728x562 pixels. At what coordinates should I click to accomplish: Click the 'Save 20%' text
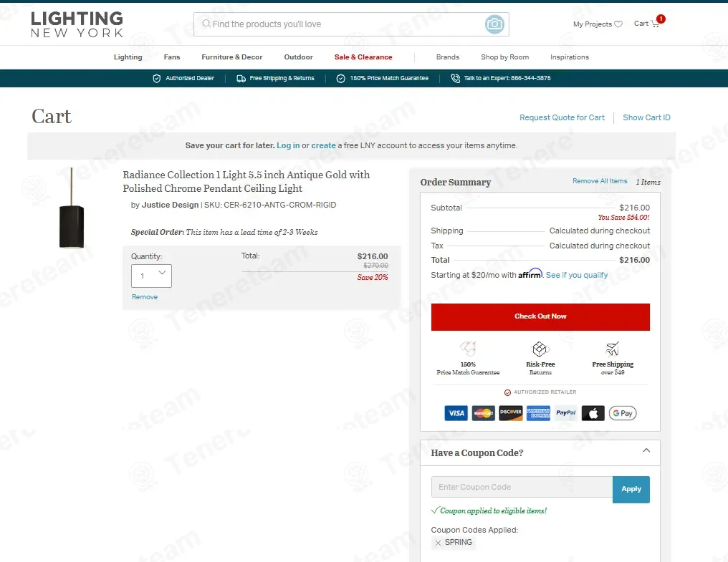pyautogui.click(x=373, y=278)
